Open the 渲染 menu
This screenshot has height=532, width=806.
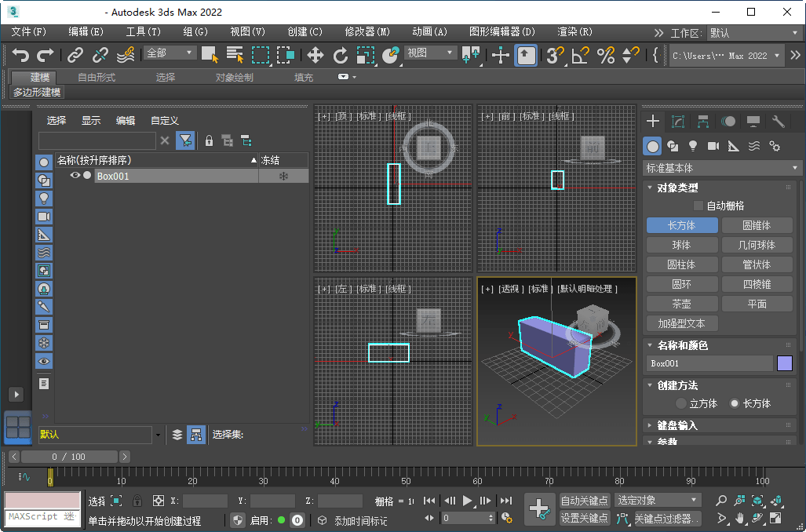coord(572,32)
